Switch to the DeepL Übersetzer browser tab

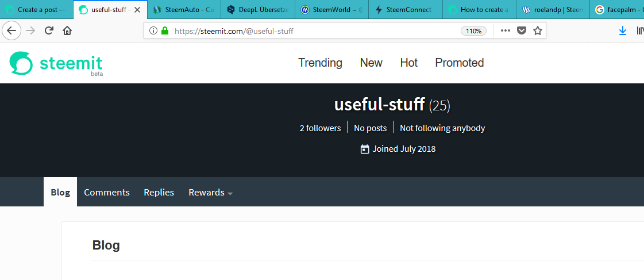[257, 9]
